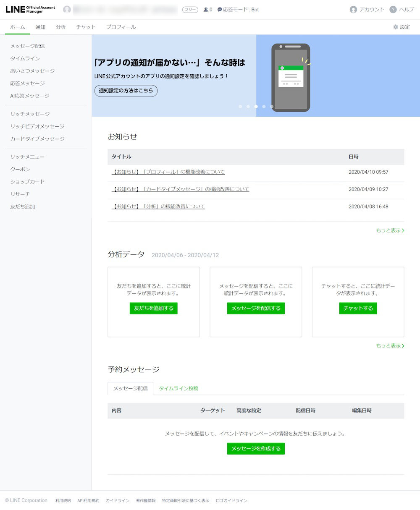
Task: Click the 友だちを追加する button
Action: pyautogui.click(x=154, y=308)
